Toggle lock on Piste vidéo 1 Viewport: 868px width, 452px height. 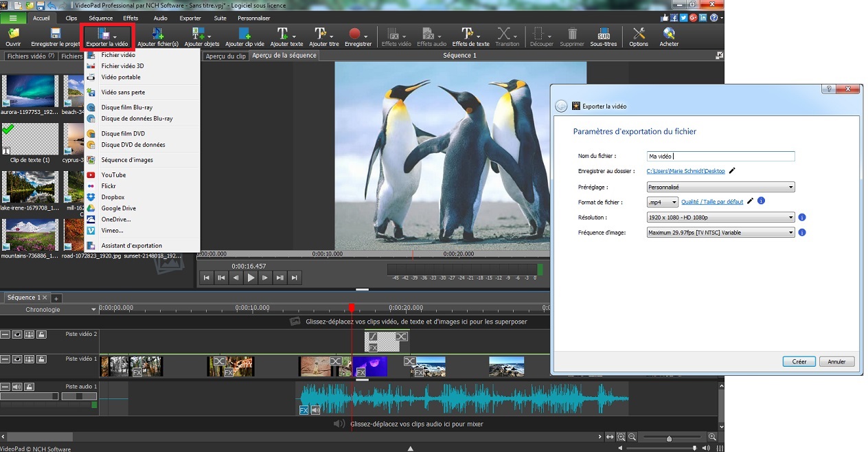[x=41, y=359]
